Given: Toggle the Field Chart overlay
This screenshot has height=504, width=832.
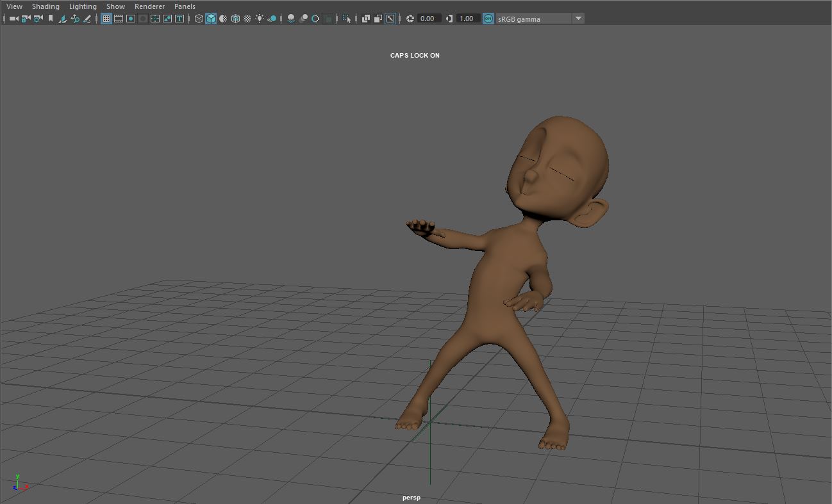Looking at the screenshot, I should click(x=155, y=19).
